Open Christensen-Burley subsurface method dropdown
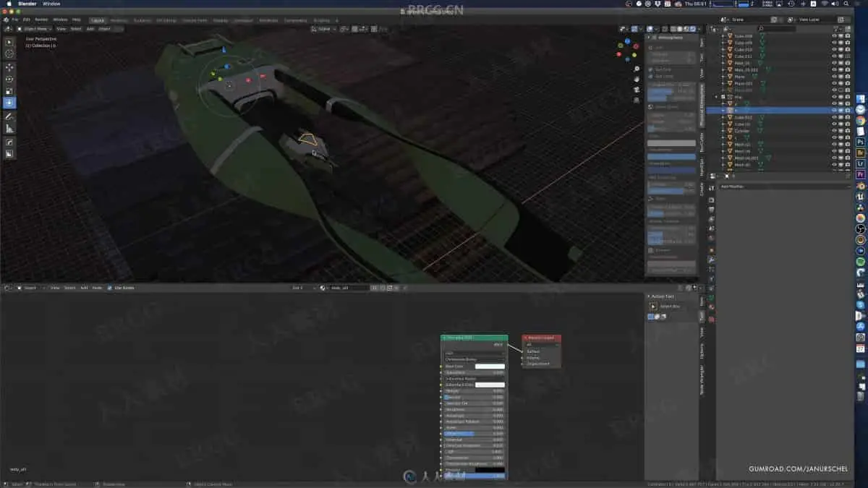The image size is (868, 488). click(x=475, y=359)
